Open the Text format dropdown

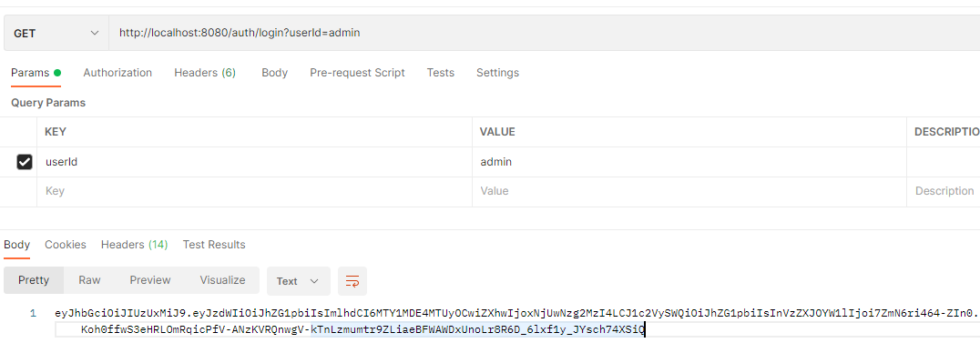(298, 281)
